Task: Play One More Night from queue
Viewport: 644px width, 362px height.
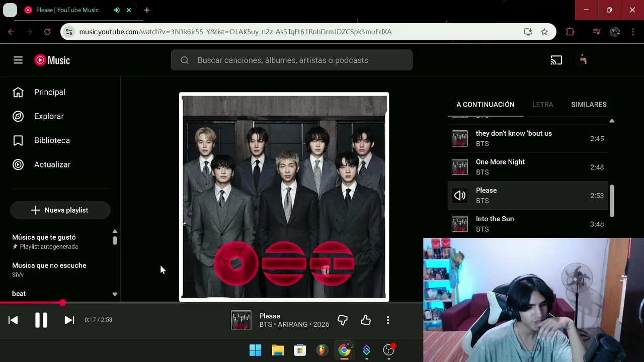Action: (x=528, y=167)
